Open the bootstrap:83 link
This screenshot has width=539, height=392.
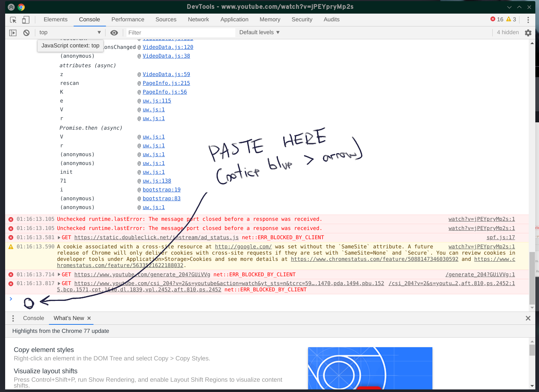(x=162, y=198)
